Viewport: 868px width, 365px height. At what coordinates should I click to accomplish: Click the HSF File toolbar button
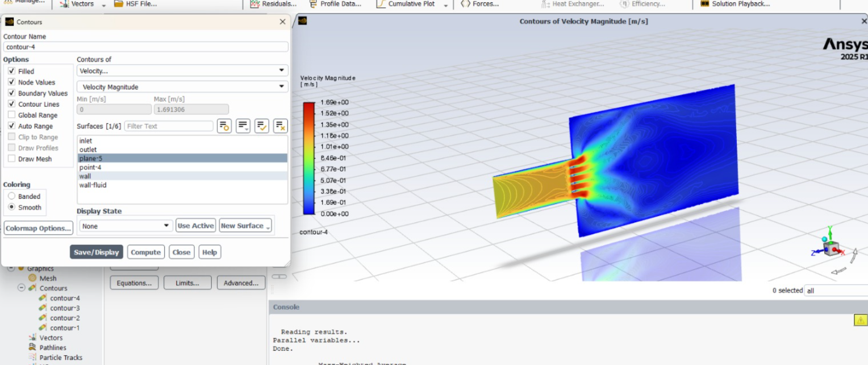[x=136, y=4]
